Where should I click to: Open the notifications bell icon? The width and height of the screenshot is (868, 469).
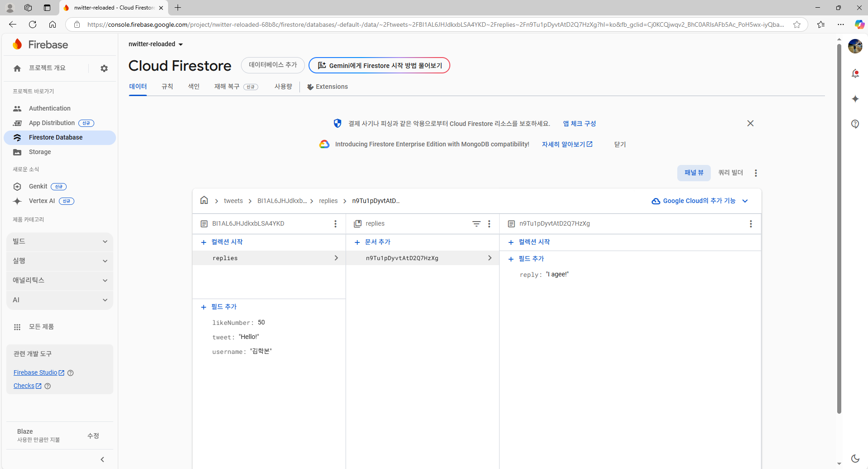tap(855, 73)
